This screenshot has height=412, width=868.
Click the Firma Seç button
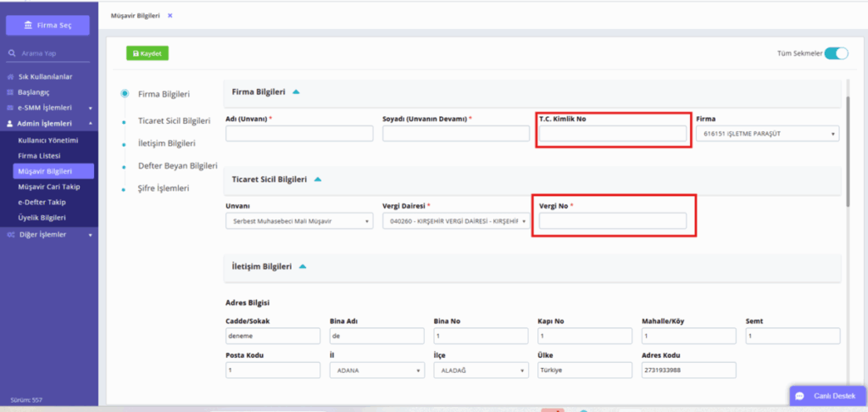[x=47, y=25]
